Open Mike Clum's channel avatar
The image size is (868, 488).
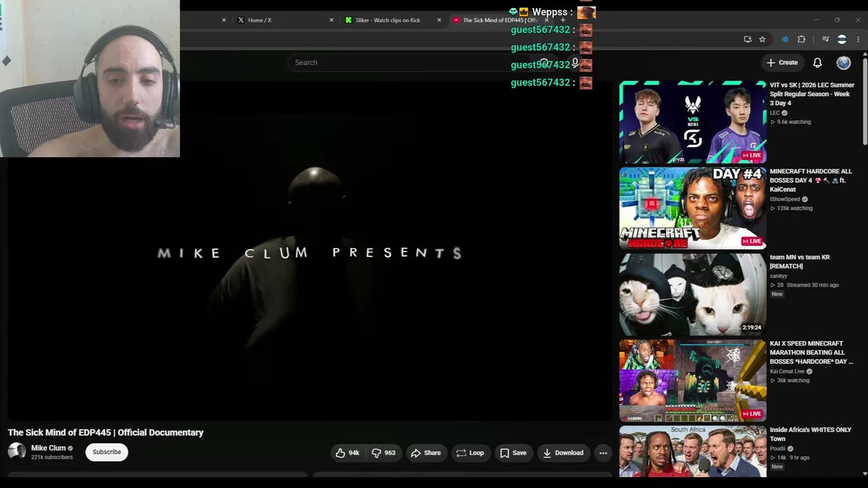17,452
